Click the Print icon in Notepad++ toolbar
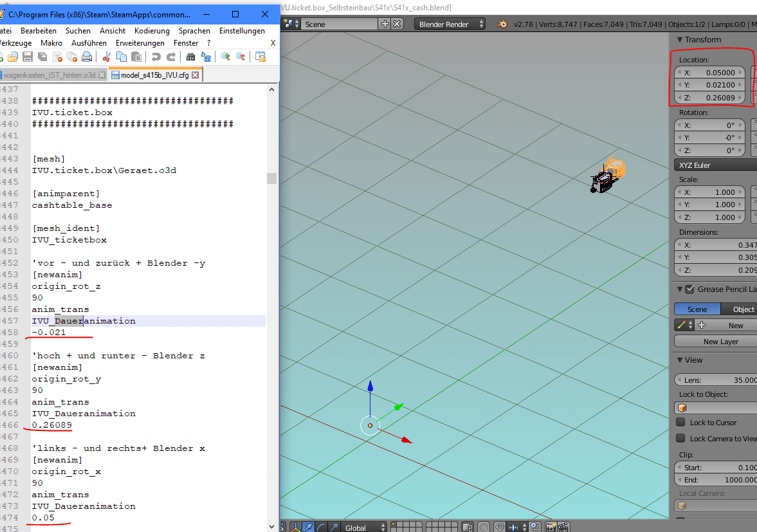Screen dimensions: 757x532 tap(87, 57)
